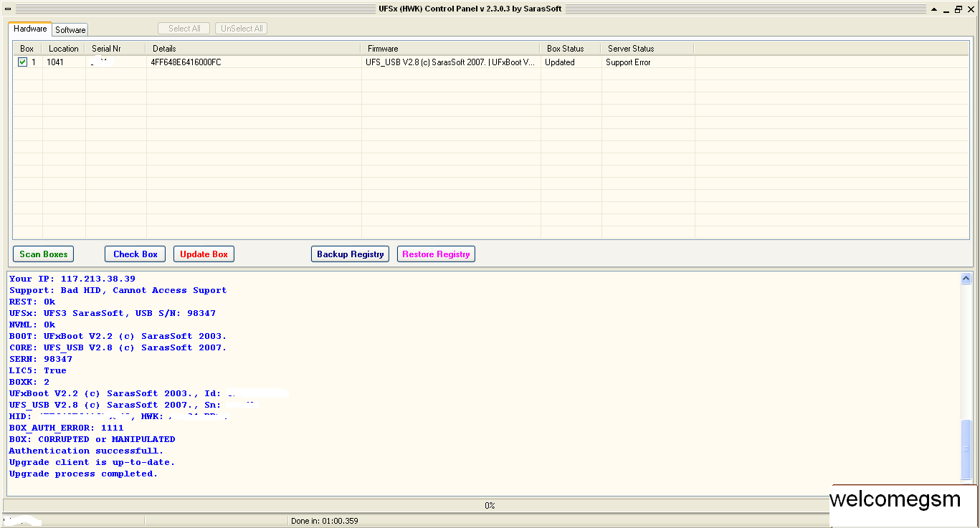Minimize the control panel window
980x528 pixels.
946,9
